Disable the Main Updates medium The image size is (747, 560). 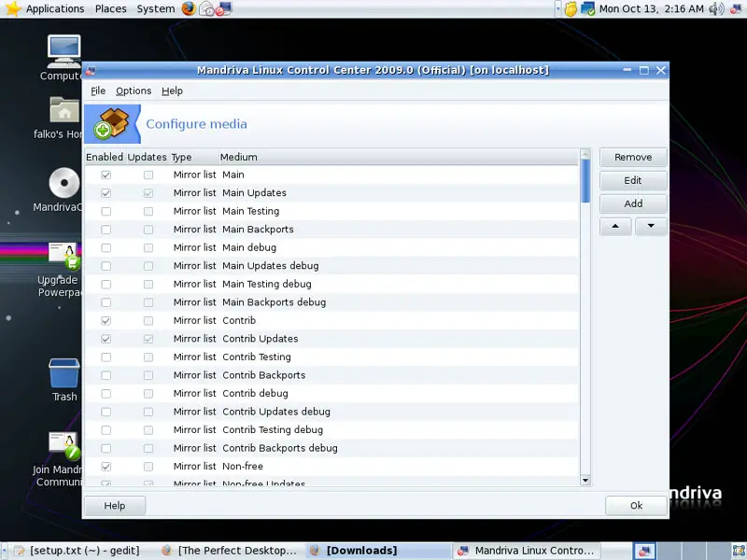point(106,193)
